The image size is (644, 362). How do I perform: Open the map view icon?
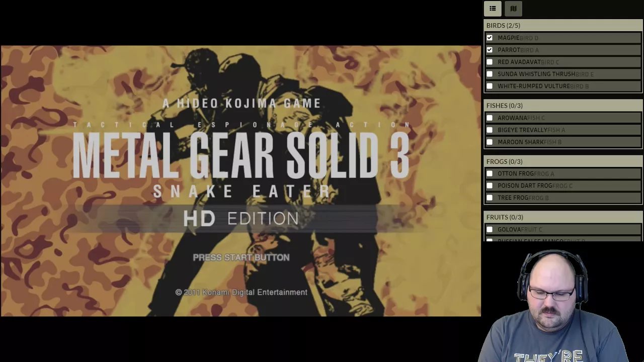513,9
